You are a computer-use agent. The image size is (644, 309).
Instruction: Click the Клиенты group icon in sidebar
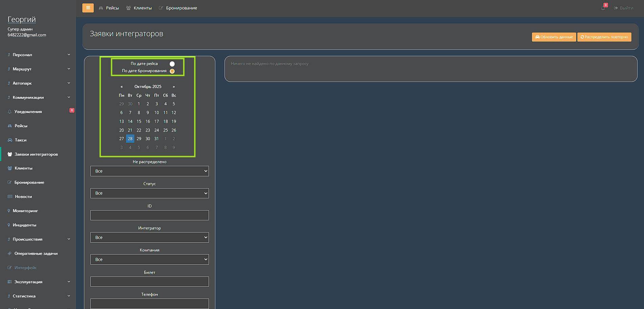coord(10,168)
